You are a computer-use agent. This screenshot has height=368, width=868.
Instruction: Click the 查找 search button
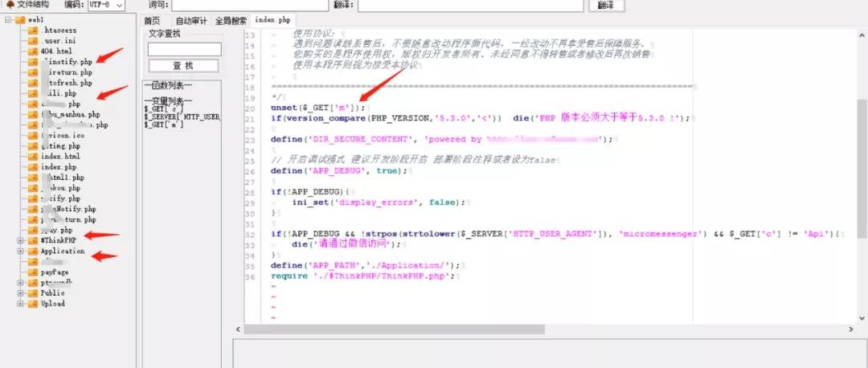point(183,66)
